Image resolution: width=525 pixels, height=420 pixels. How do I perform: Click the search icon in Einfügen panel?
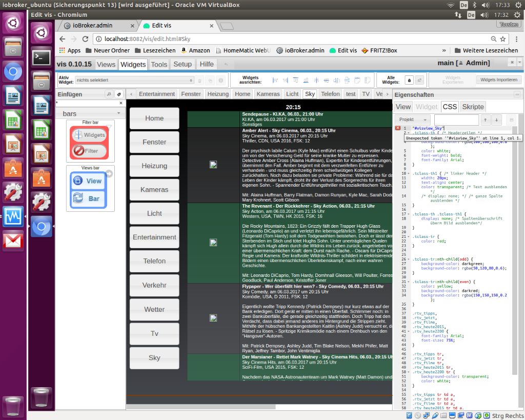click(109, 94)
